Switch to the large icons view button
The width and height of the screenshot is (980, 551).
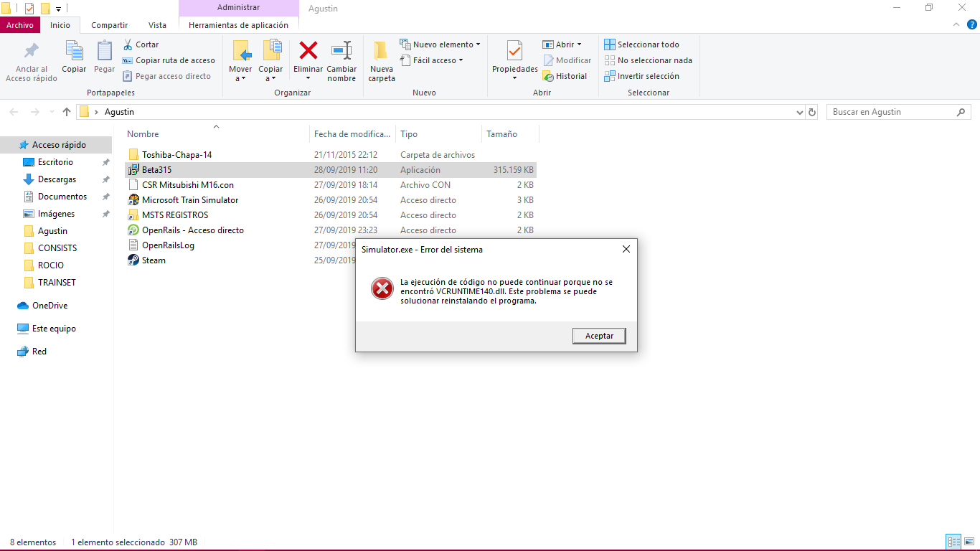coord(969,542)
